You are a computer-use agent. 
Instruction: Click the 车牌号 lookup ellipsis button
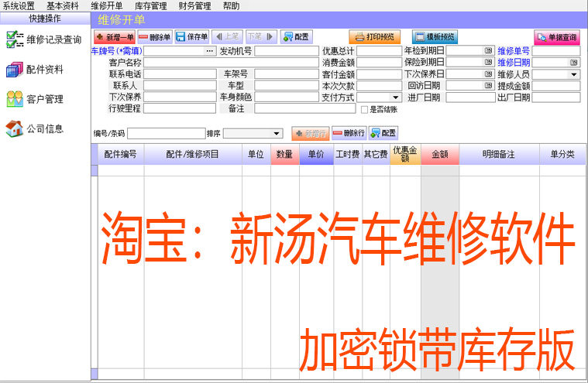pyautogui.click(x=210, y=51)
